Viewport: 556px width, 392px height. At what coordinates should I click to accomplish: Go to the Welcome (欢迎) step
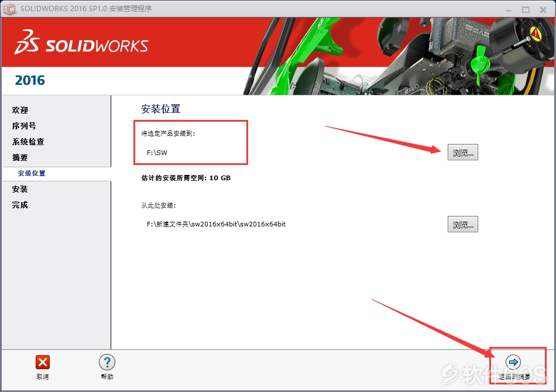click(20, 110)
